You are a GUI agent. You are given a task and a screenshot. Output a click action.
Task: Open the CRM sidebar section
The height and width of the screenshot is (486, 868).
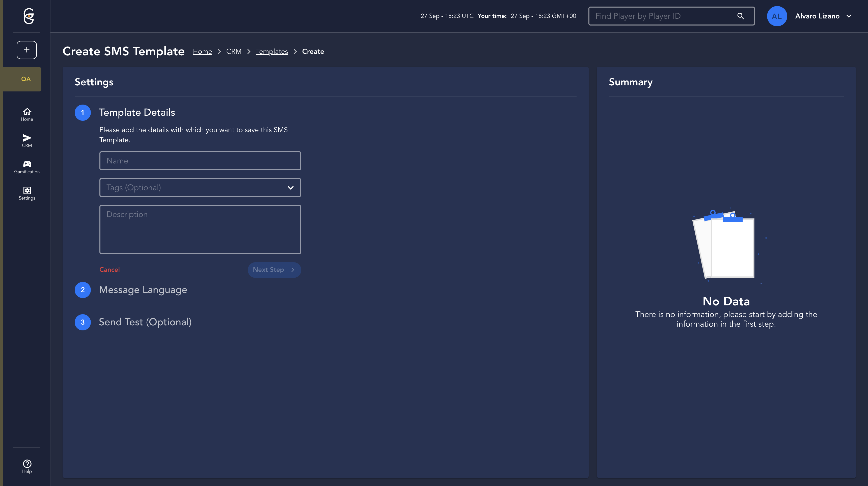[27, 141]
